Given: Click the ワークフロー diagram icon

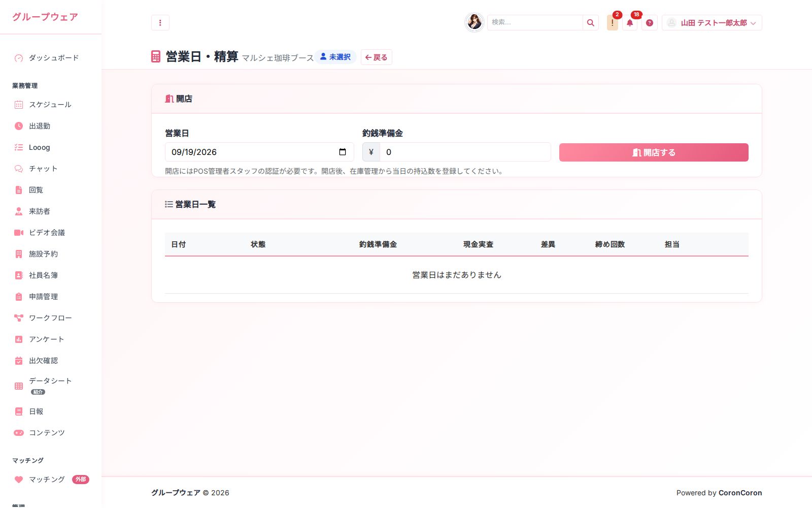Looking at the screenshot, I should pos(19,318).
